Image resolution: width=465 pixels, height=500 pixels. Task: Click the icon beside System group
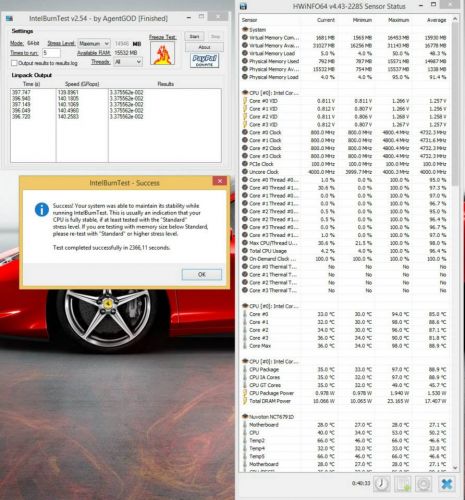[x=245, y=30]
